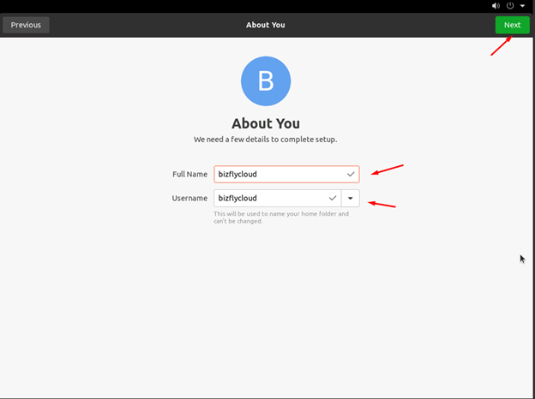The height and width of the screenshot is (399, 535).
Task: Expand the Username suggestions dropdown arrow
Action: pyautogui.click(x=350, y=198)
